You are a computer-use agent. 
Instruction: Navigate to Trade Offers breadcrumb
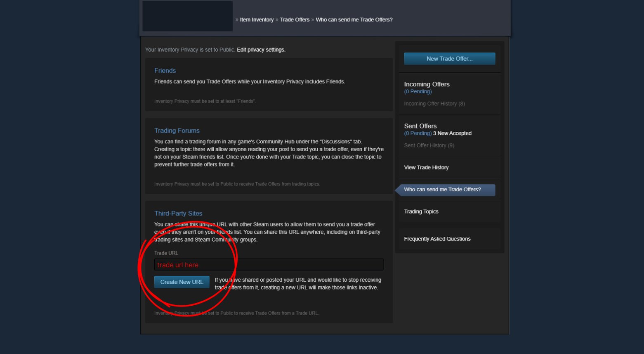295,20
